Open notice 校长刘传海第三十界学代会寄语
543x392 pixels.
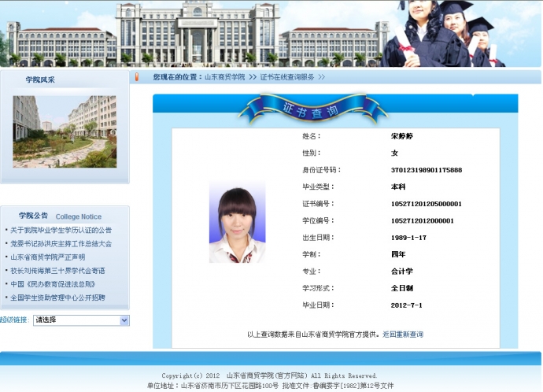point(57,271)
